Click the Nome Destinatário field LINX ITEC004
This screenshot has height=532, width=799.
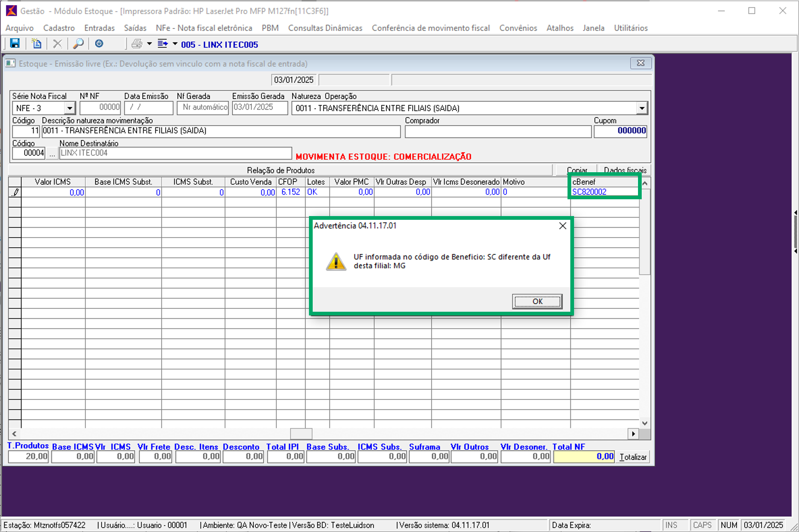pyautogui.click(x=175, y=153)
